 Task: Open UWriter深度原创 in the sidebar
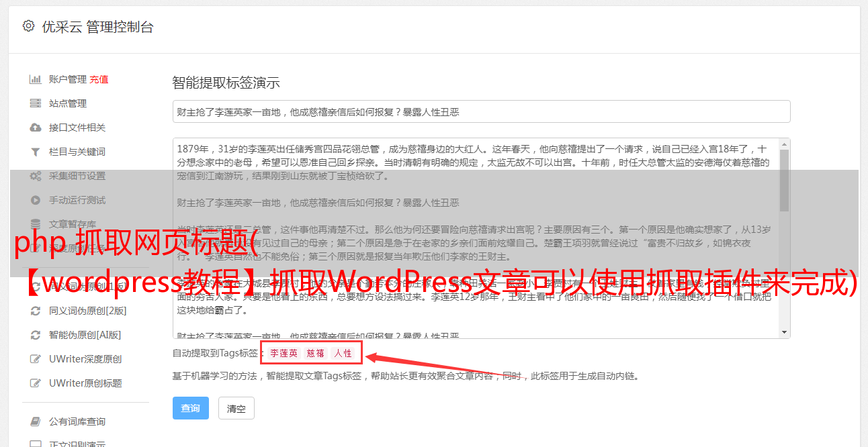pos(85,359)
